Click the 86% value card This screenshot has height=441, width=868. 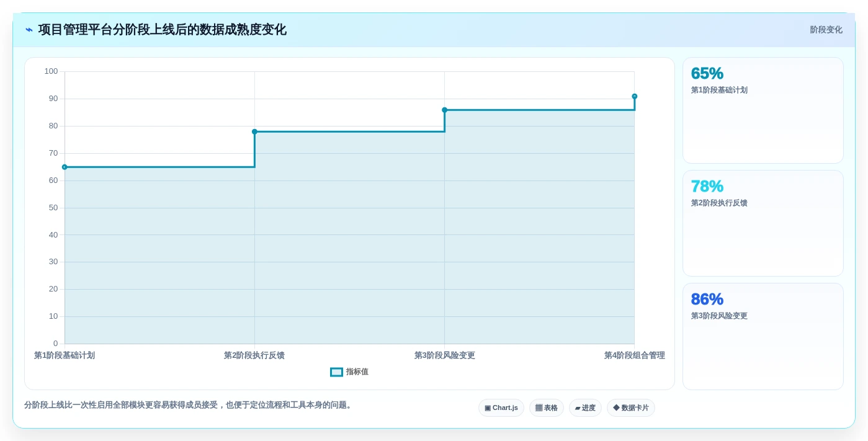[x=763, y=336]
